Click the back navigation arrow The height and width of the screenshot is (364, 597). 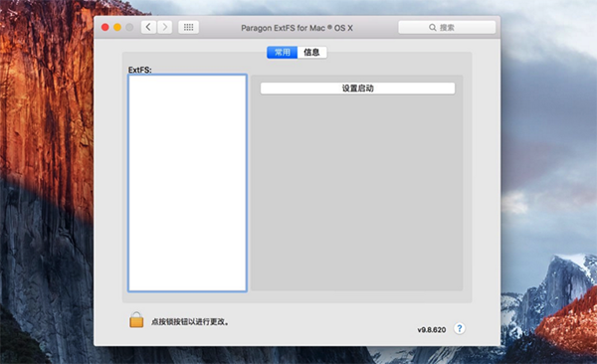(x=148, y=27)
